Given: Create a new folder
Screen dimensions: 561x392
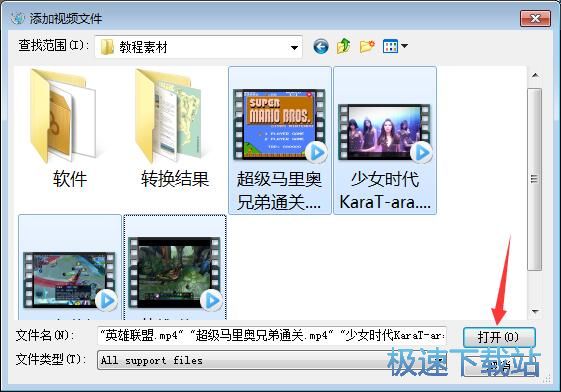Looking at the screenshot, I should click(x=367, y=46).
